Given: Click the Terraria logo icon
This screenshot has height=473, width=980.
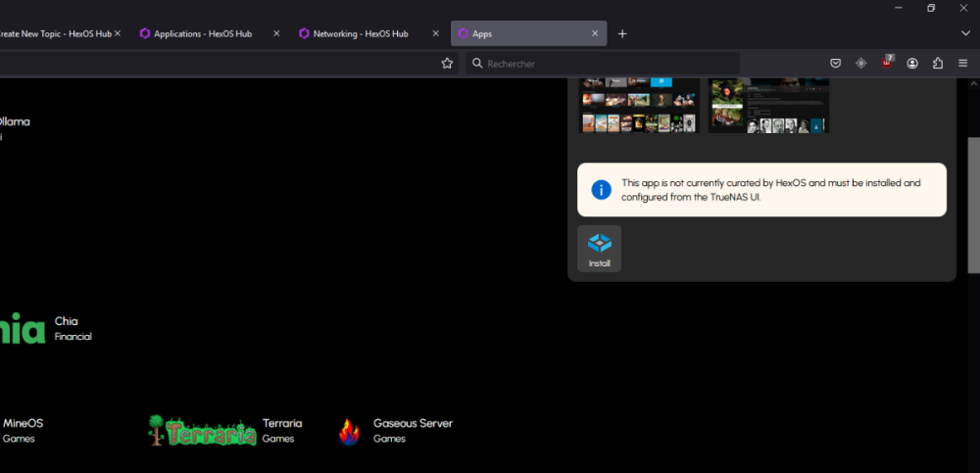Looking at the screenshot, I should (x=202, y=431).
